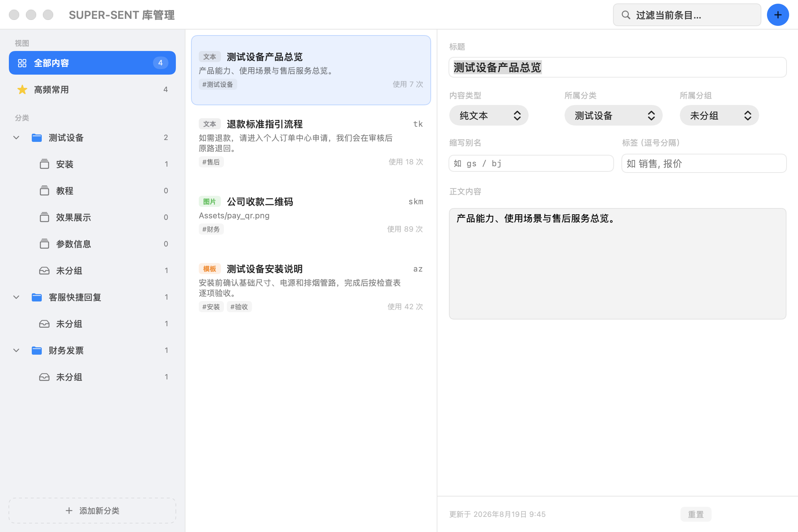Click the 更新于 2026年8月19日 9:45 timestamp

tap(497, 514)
